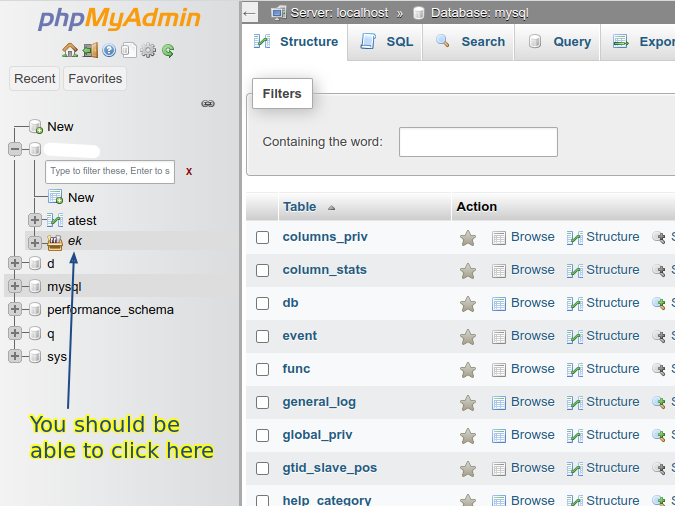
Task: Check the column_stats row checkbox
Action: pos(263,270)
